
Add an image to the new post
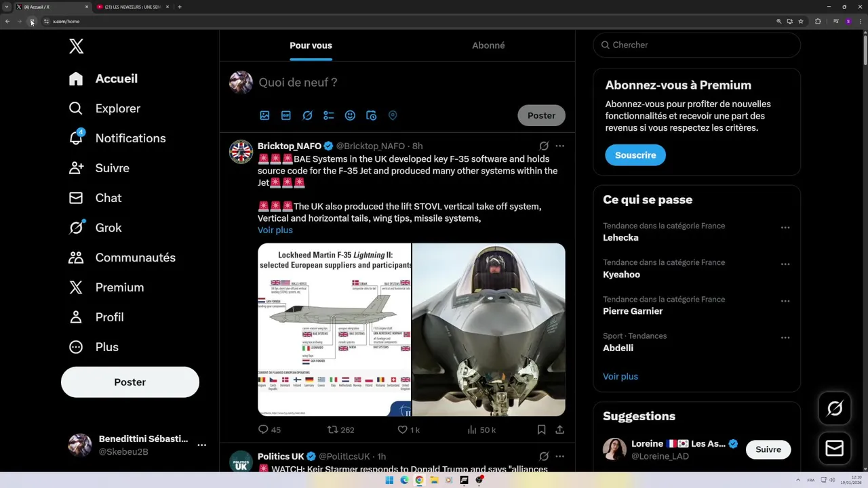pos(264,116)
